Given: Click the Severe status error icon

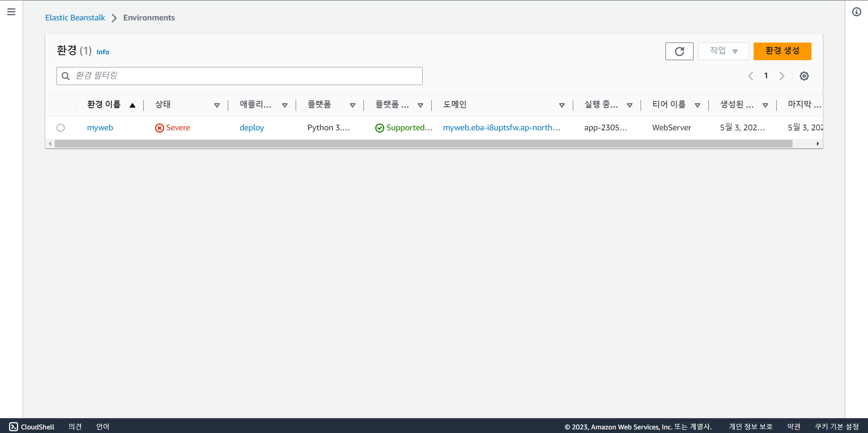Looking at the screenshot, I should coord(159,128).
